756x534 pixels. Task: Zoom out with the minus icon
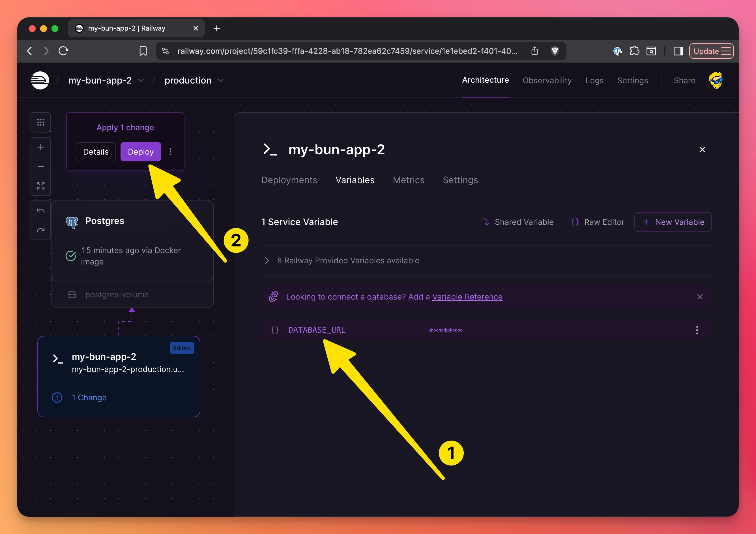40,167
